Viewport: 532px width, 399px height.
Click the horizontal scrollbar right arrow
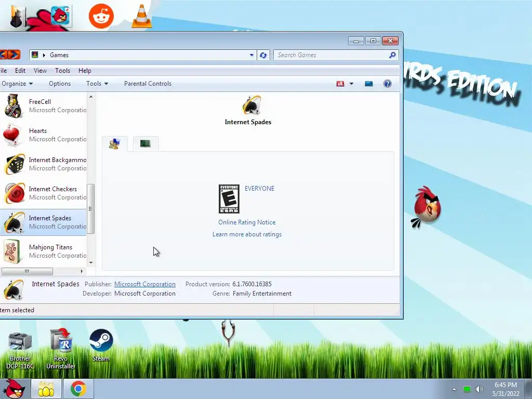82,271
